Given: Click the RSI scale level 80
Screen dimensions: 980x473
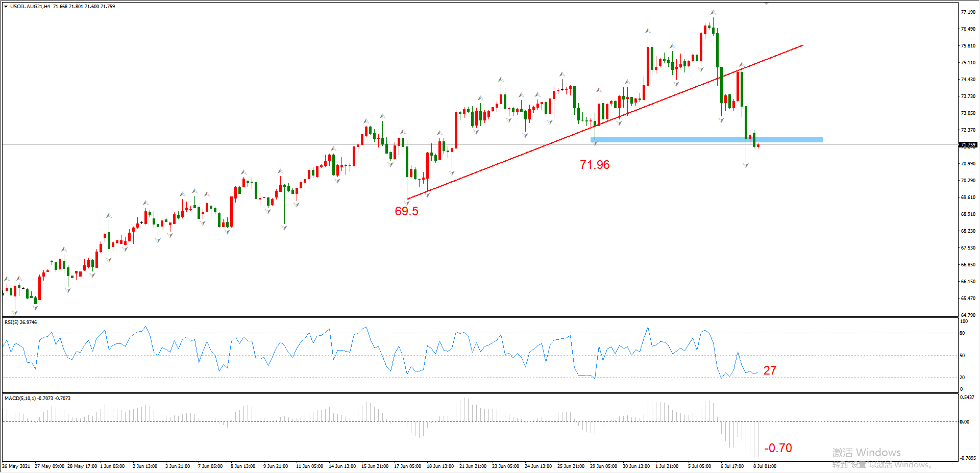Looking at the screenshot, I should point(962,333).
